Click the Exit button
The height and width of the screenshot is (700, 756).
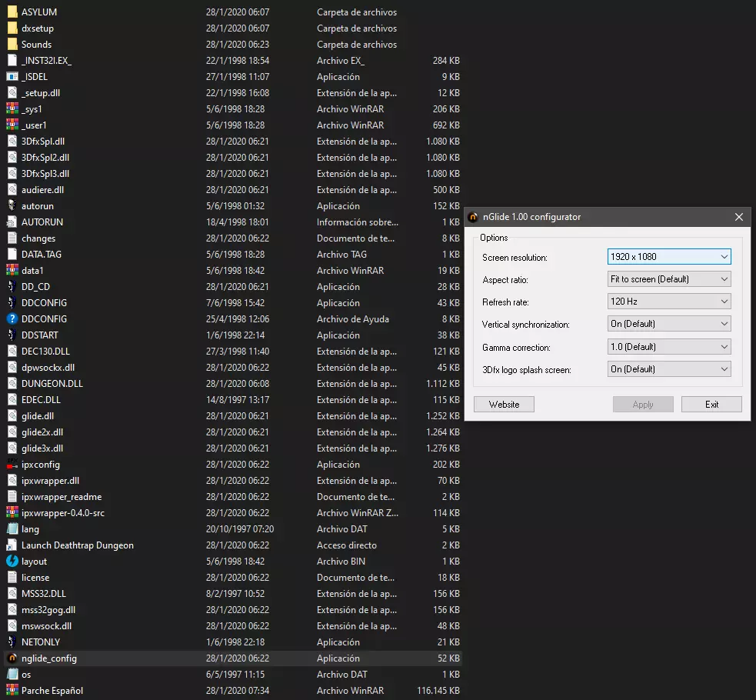click(x=711, y=405)
